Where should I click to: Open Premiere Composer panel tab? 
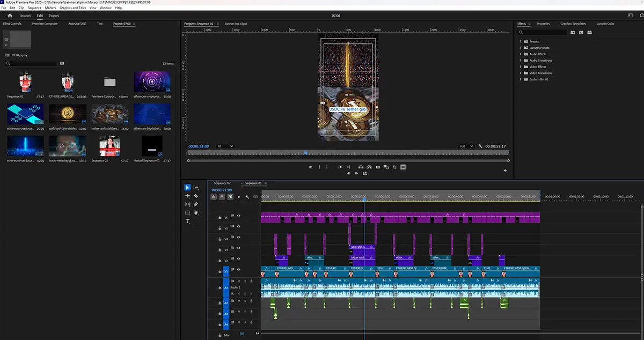(45, 24)
